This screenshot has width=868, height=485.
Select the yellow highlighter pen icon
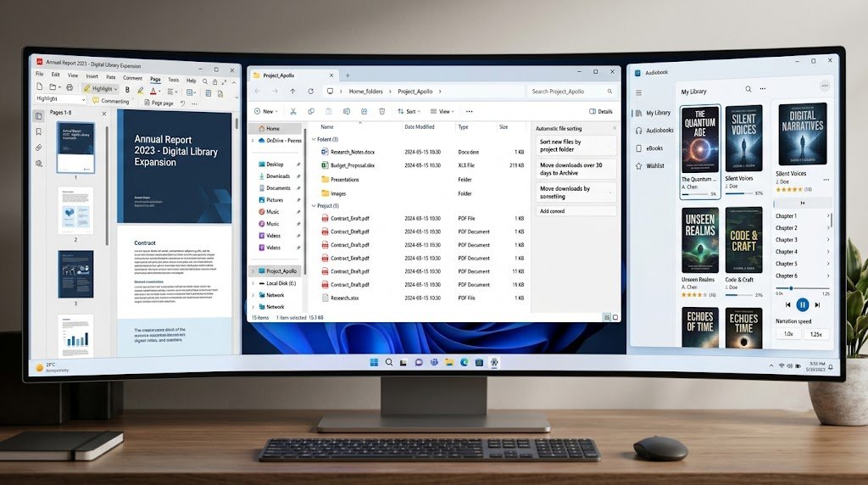point(140,90)
